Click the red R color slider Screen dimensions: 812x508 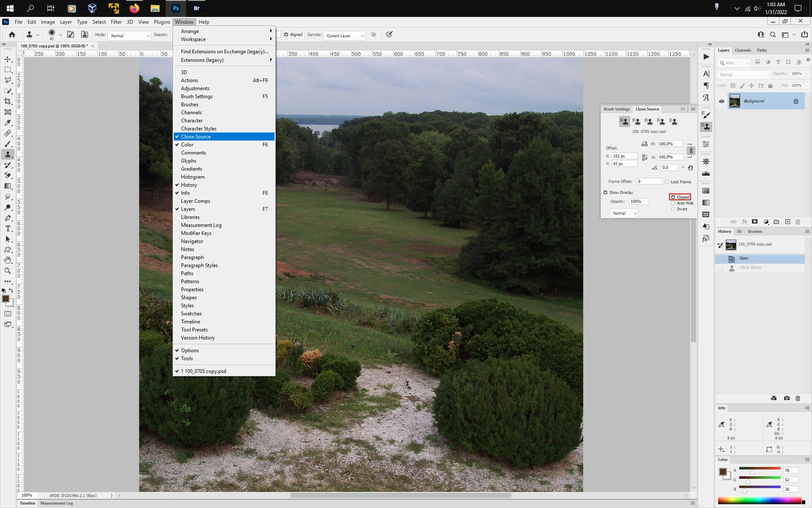[x=760, y=468]
